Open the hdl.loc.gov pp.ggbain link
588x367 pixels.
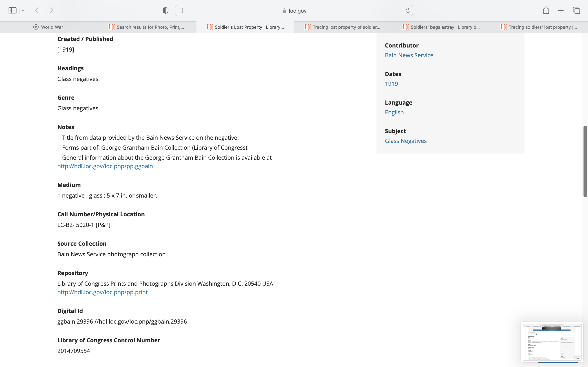click(105, 166)
